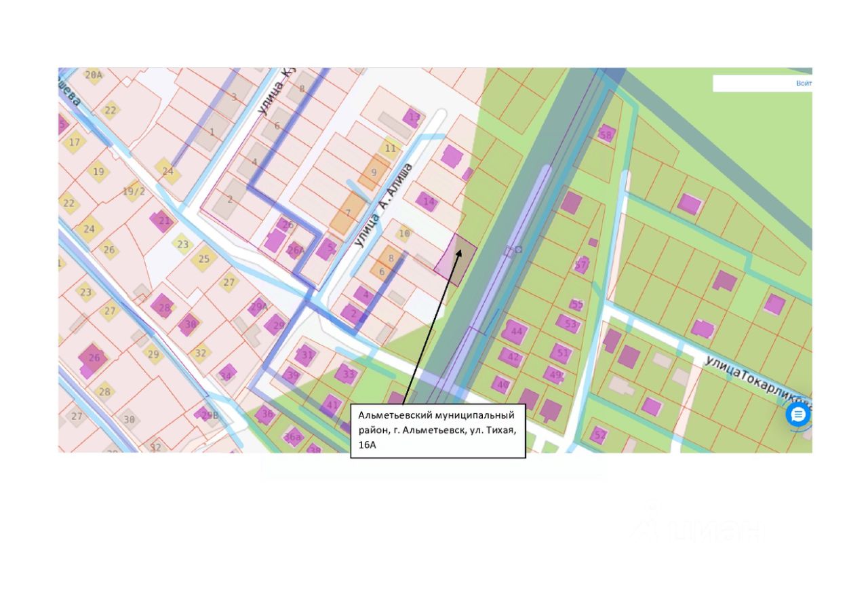
Task: Click the "улицаТокарликова" street label
Action: (758, 382)
